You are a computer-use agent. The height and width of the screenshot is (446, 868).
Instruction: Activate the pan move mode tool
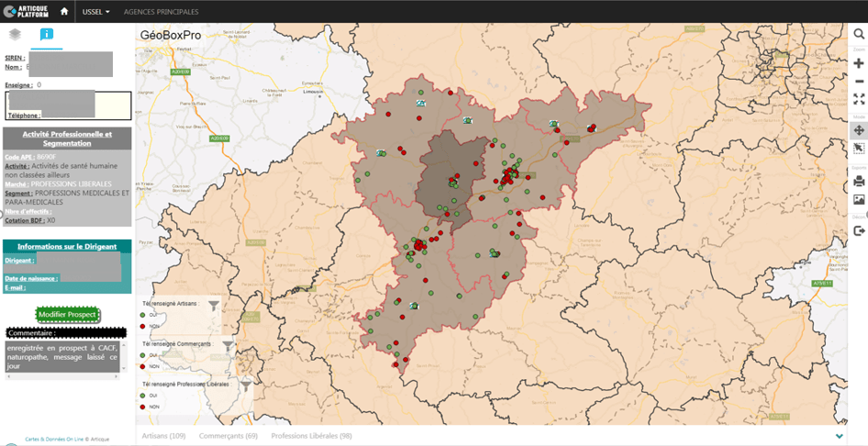coord(859,130)
